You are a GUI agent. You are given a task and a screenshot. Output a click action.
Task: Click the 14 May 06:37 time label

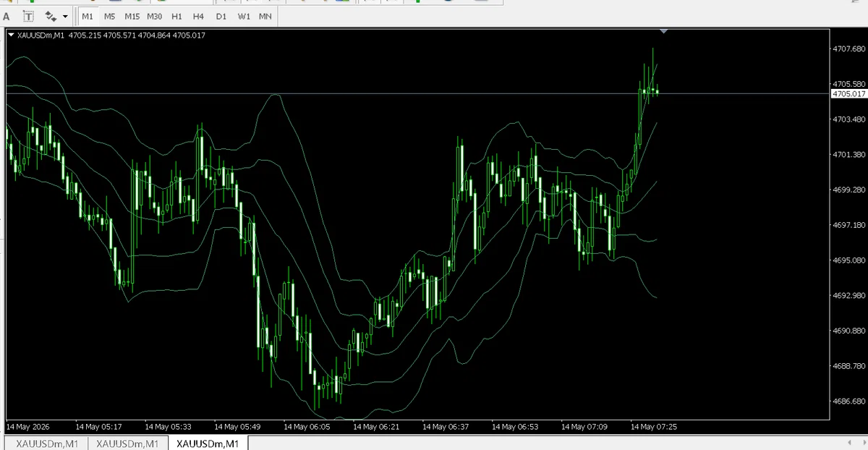click(446, 427)
